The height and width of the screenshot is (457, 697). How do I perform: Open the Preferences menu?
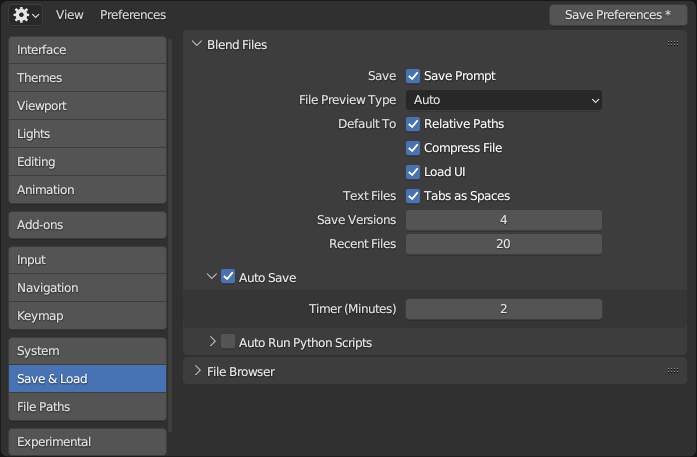click(133, 15)
